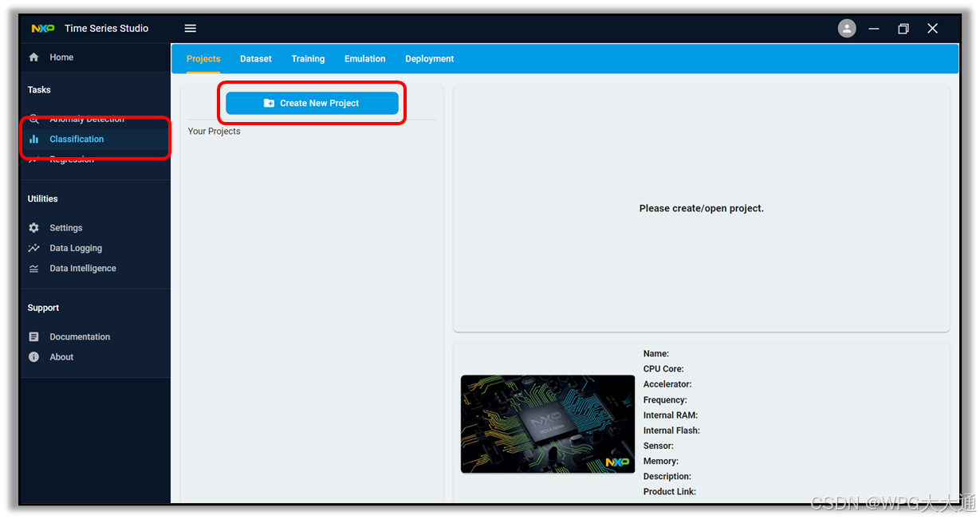The image size is (980, 519).
Task: Click the Data Logging line chart icon
Action: (x=33, y=248)
